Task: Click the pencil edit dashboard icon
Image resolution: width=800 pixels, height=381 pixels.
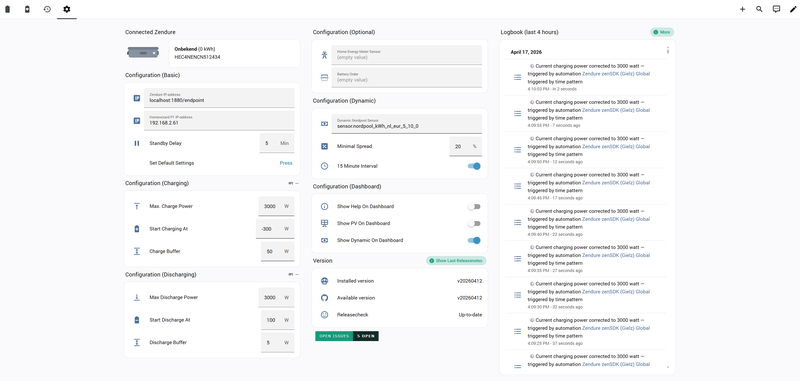Action: coord(793,9)
